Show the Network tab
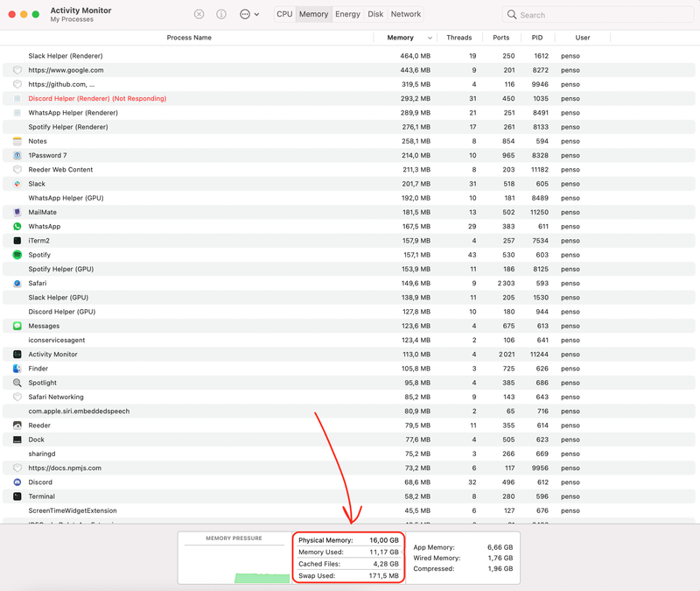700x591 pixels. [x=406, y=14]
